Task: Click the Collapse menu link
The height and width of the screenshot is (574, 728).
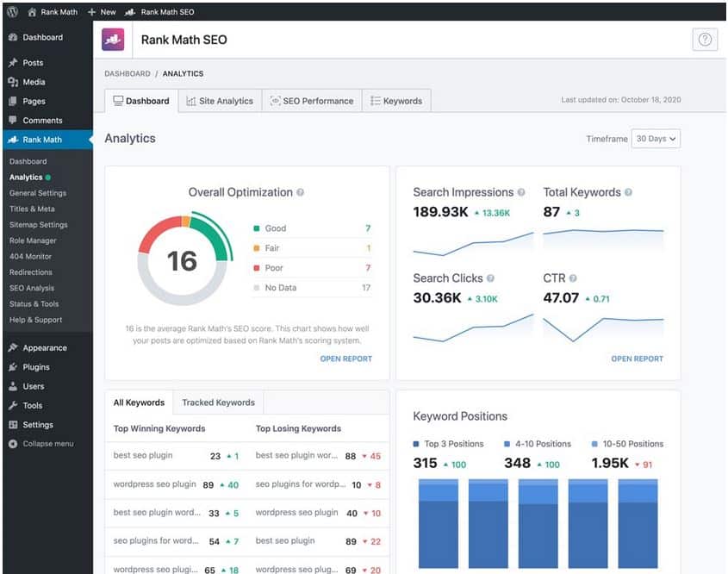Action: point(48,444)
